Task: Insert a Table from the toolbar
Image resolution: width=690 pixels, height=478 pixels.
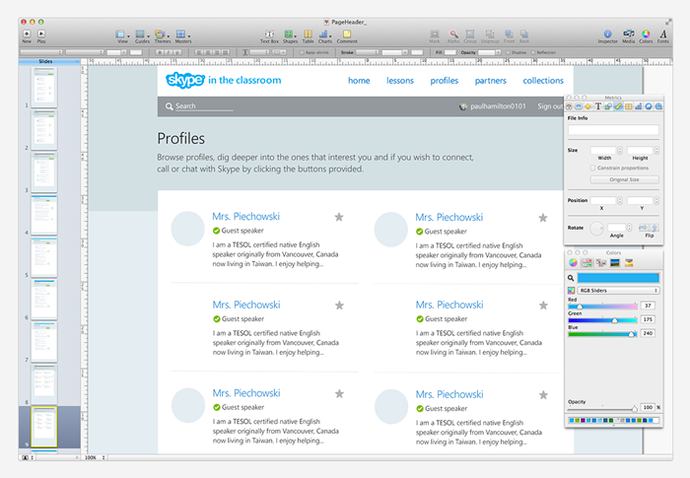Action: (308, 34)
